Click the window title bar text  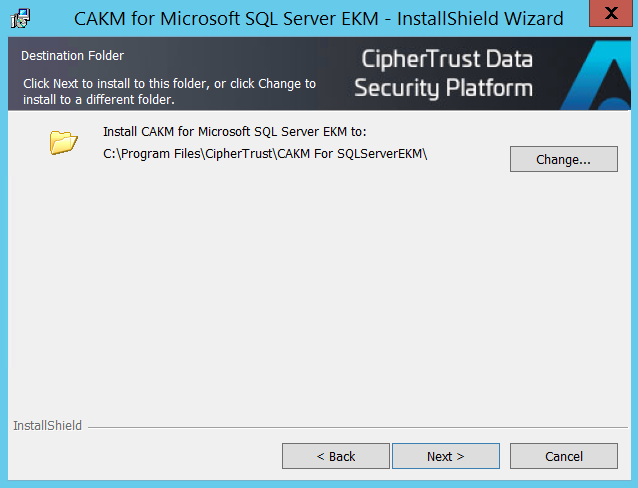(318, 18)
